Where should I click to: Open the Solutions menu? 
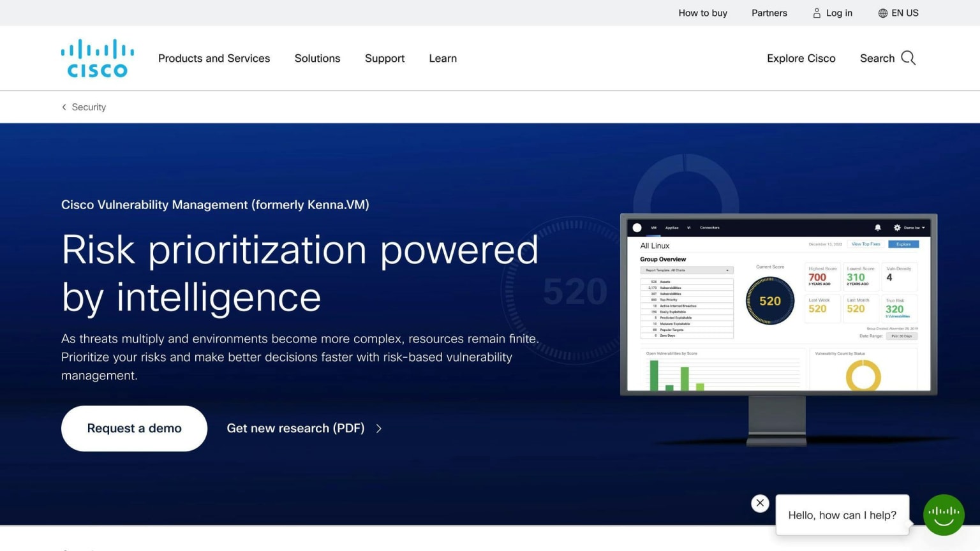317,58
